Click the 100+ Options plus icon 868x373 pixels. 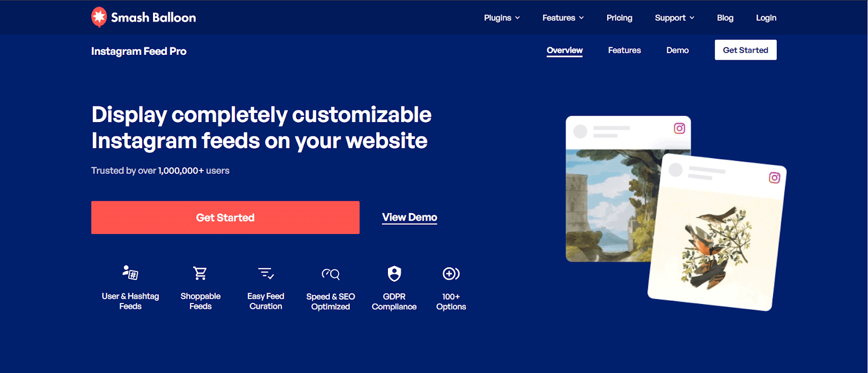click(451, 274)
